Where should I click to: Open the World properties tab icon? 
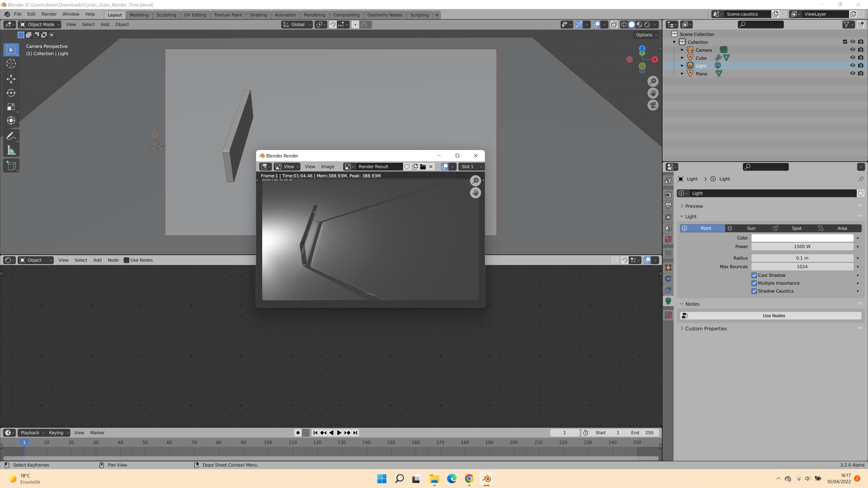pos(668,239)
